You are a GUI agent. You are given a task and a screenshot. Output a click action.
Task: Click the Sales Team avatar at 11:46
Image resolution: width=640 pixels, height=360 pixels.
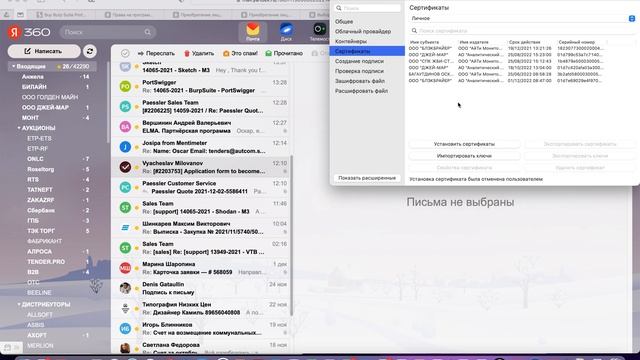click(125, 207)
